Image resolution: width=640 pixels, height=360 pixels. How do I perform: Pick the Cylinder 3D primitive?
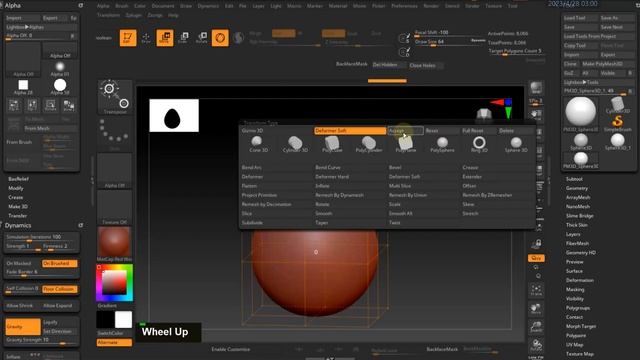tap(295, 144)
